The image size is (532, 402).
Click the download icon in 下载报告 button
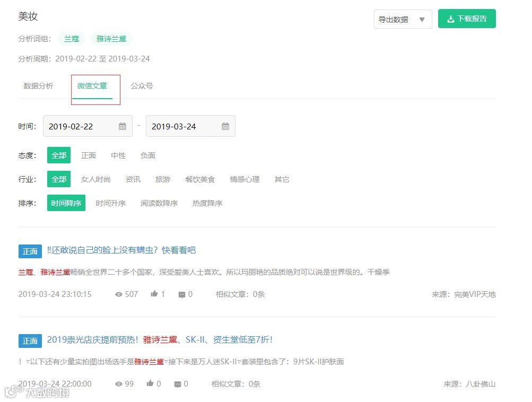450,19
